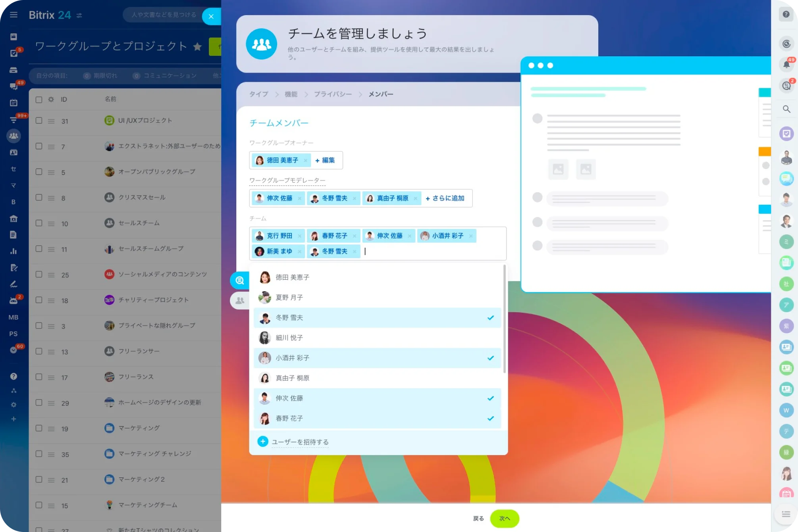Open UI /UXプロジェクト group row
Viewport: 798px width, 532px height.
pyautogui.click(x=145, y=121)
